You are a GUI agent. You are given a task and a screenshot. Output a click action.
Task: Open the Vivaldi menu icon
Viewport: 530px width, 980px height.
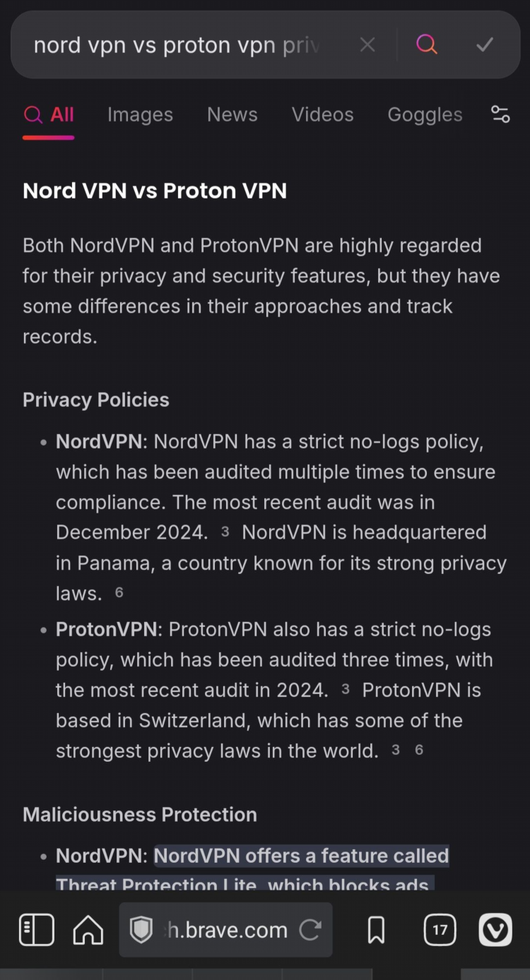tap(495, 930)
